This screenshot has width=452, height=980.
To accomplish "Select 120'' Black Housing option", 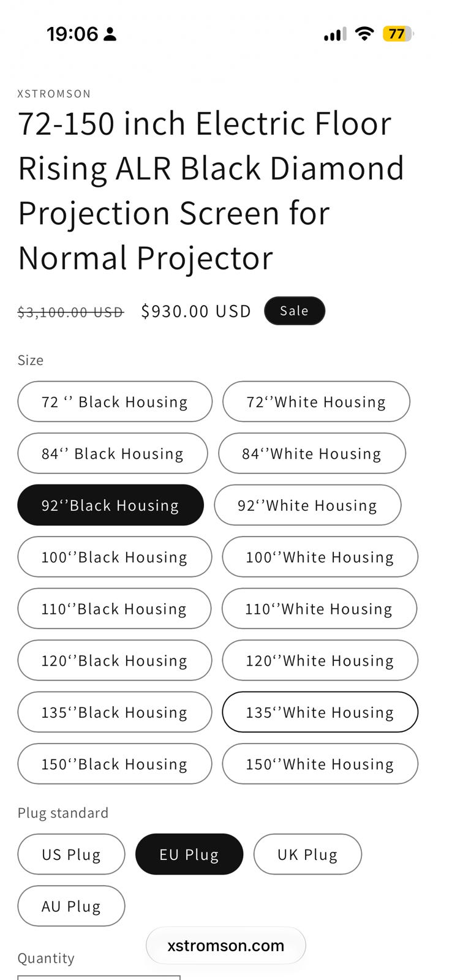I will [115, 660].
